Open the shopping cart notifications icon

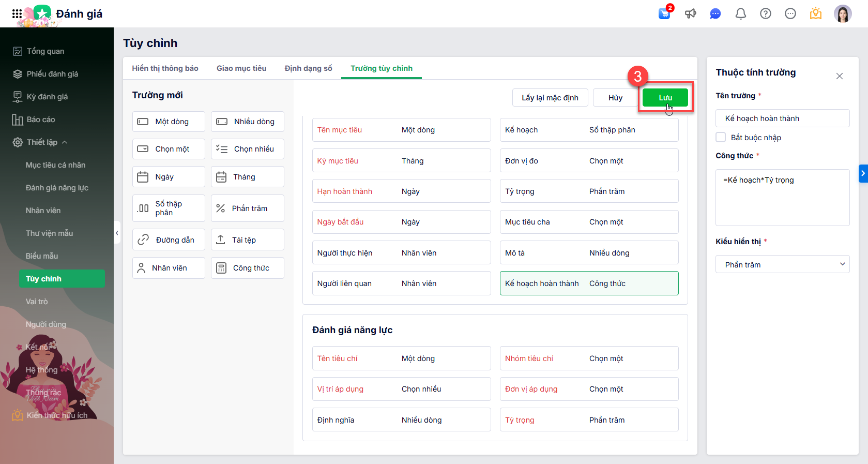tap(664, 13)
